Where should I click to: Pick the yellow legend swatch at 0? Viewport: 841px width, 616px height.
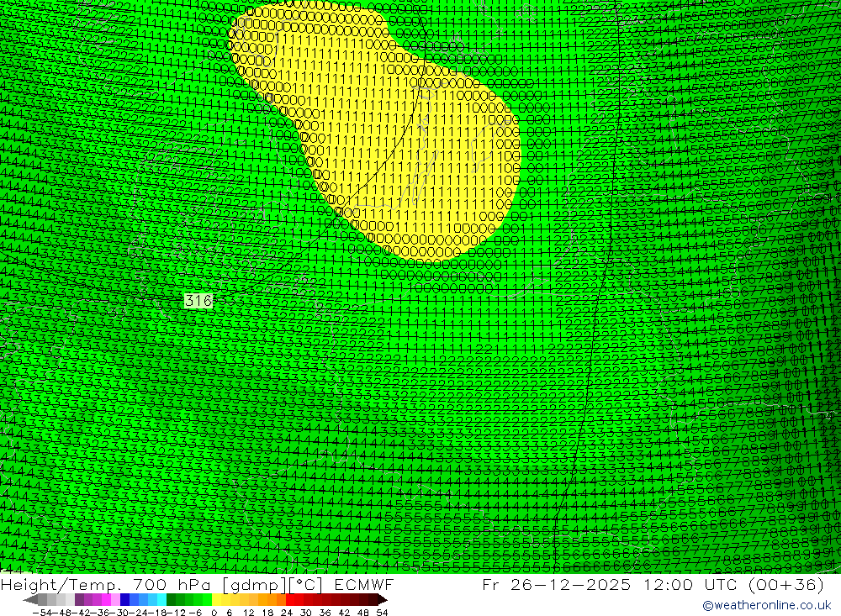[217, 600]
